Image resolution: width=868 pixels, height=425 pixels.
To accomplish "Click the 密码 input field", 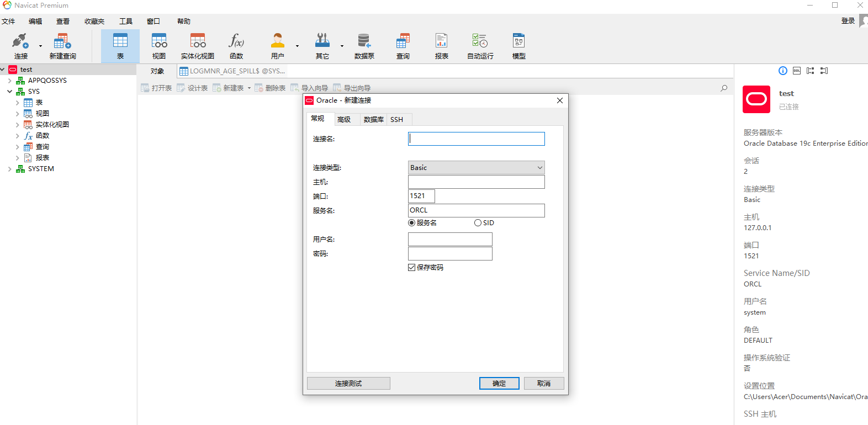I will [450, 253].
